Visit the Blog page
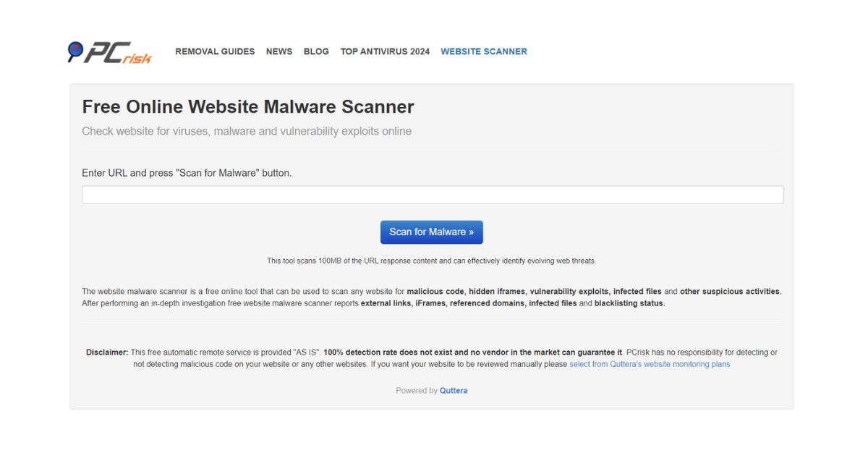 click(316, 51)
